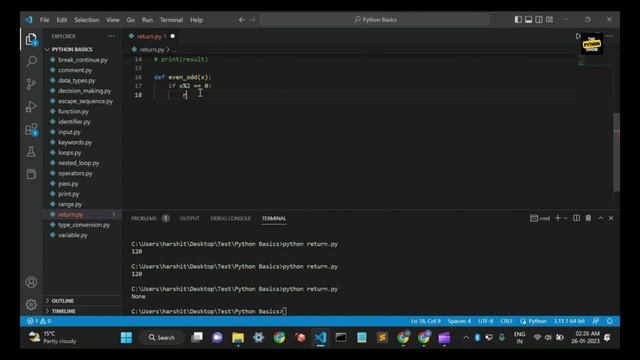The image size is (640, 360).
Task: Open decision_making.py in explorer
Action: (x=84, y=91)
